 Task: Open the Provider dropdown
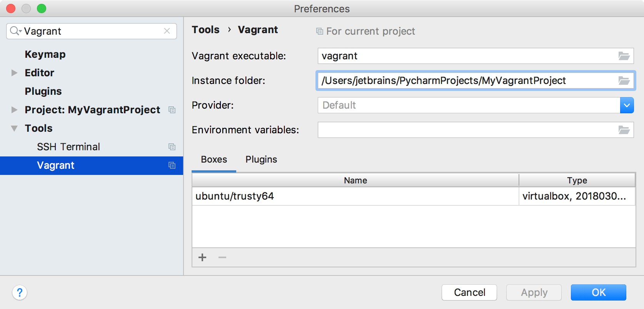[x=627, y=105]
